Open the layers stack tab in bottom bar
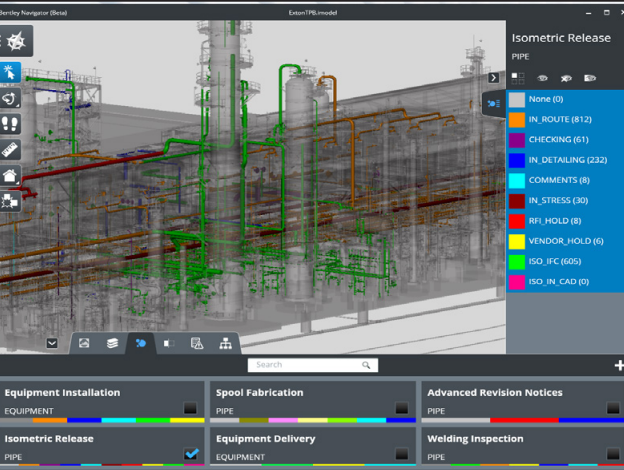Screen dimensions: 624x470 (x=112, y=343)
